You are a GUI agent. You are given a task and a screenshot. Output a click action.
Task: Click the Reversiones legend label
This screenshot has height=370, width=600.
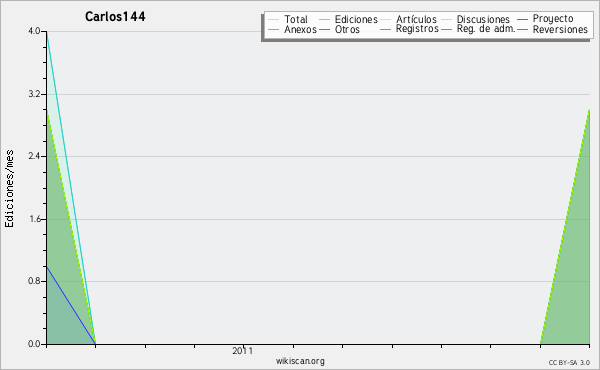560,29
